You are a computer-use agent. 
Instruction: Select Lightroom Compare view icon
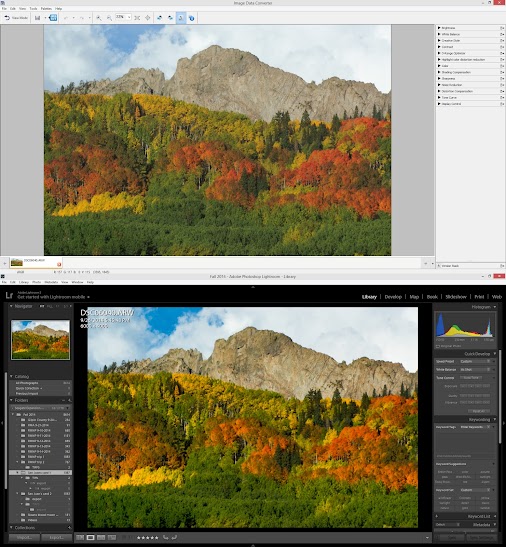click(x=101, y=538)
